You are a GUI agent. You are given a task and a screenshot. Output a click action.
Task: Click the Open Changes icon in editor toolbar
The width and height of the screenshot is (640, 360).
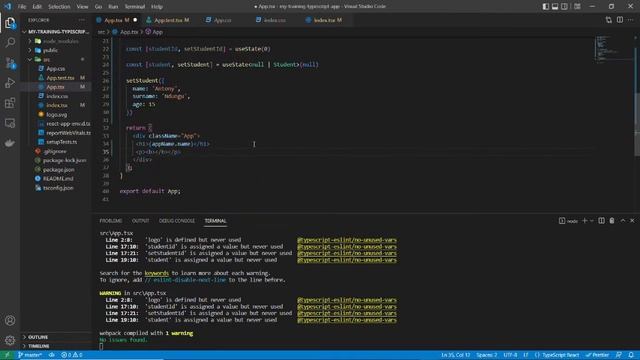point(609,20)
